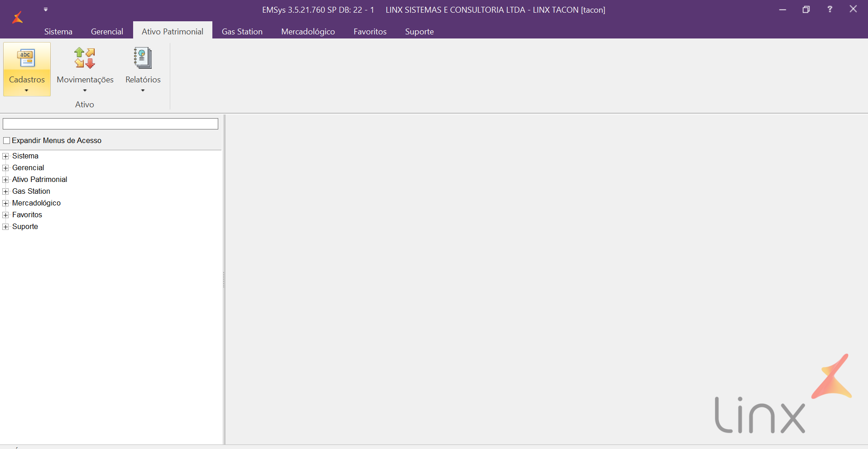Open the Movimentações ribbon menu

85,69
